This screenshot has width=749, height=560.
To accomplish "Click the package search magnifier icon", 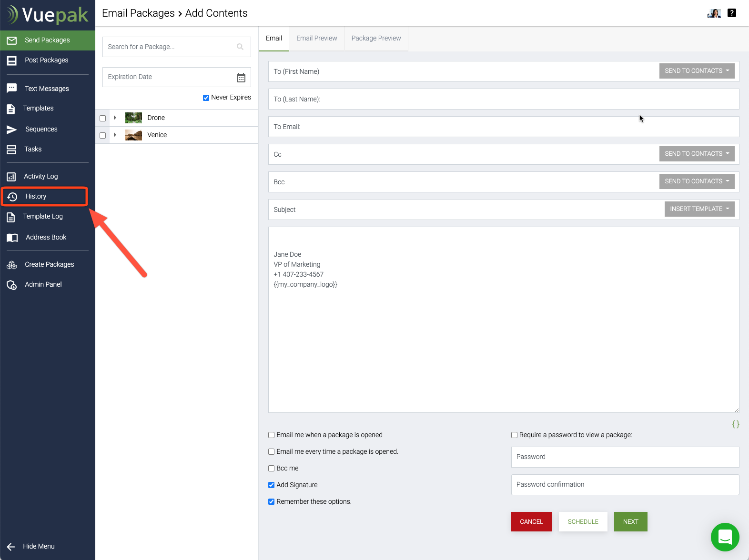I will tap(240, 47).
